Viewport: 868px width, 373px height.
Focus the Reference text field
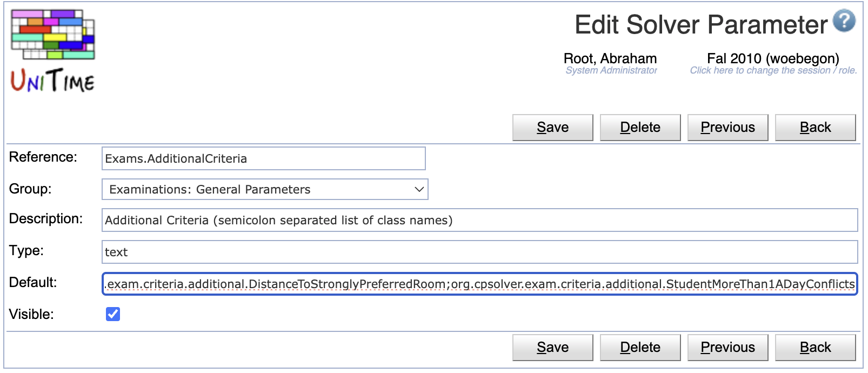[x=263, y=158]
